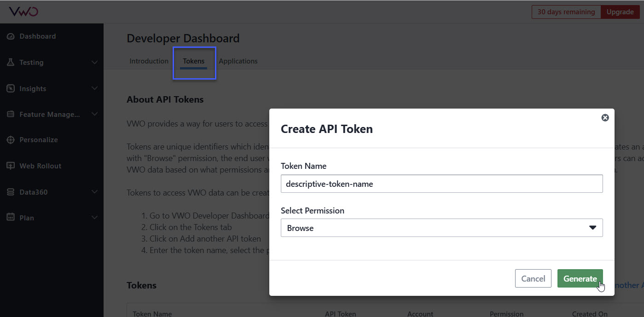Open the Select Permission dropdown

pyautogui.click(x=441, y=228)
